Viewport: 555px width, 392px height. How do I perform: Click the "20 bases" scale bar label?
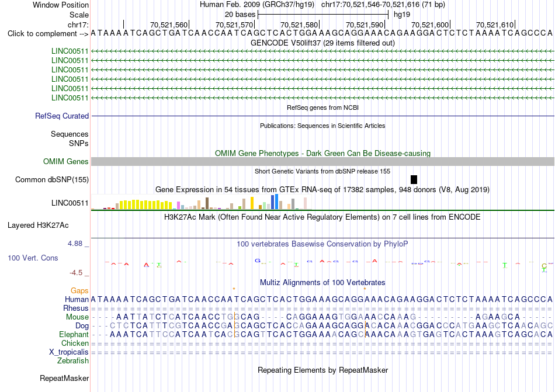pyautogui.click(x=240, y=15)
